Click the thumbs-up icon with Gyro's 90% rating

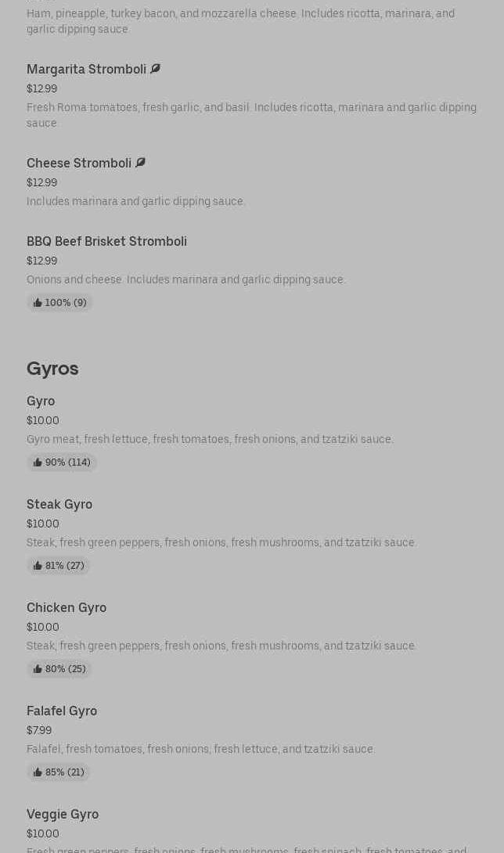tap(38, 462)
